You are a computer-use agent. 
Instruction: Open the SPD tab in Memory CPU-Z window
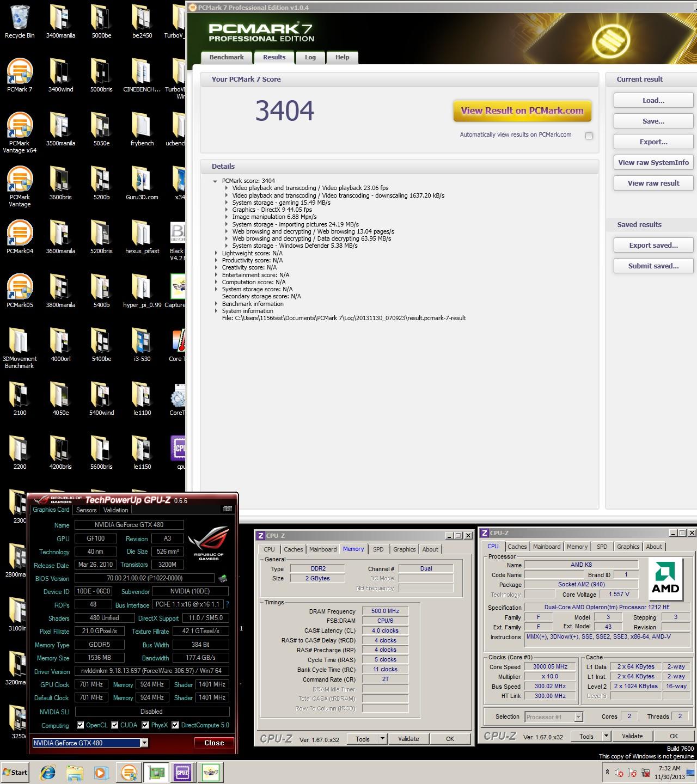pos(378,549)
